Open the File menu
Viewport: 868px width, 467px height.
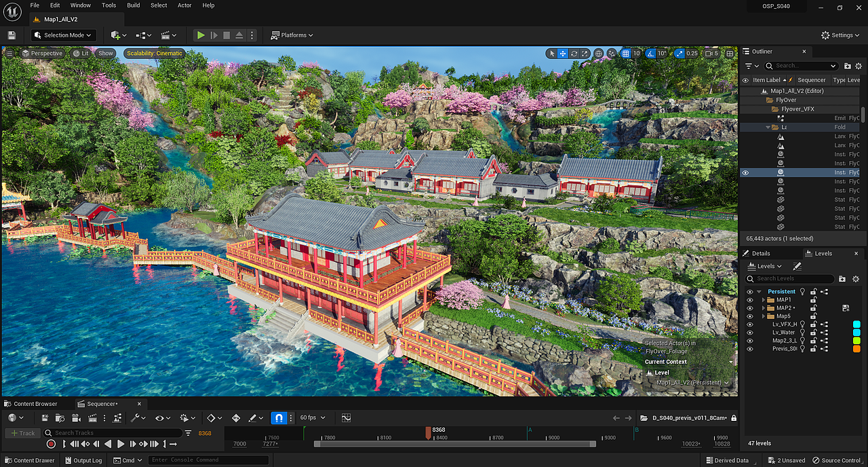(x=35, y=5)
